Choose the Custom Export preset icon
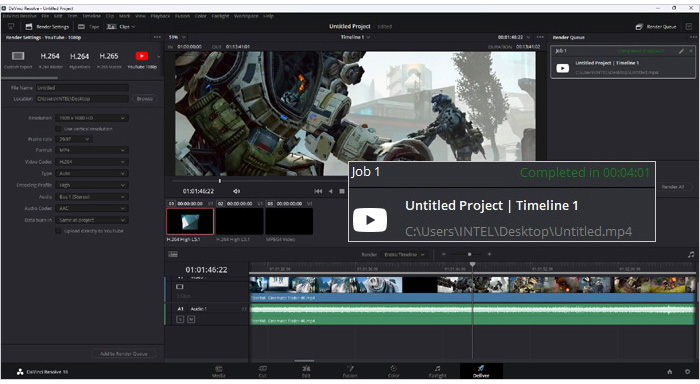700x384 pixels. 18,56
